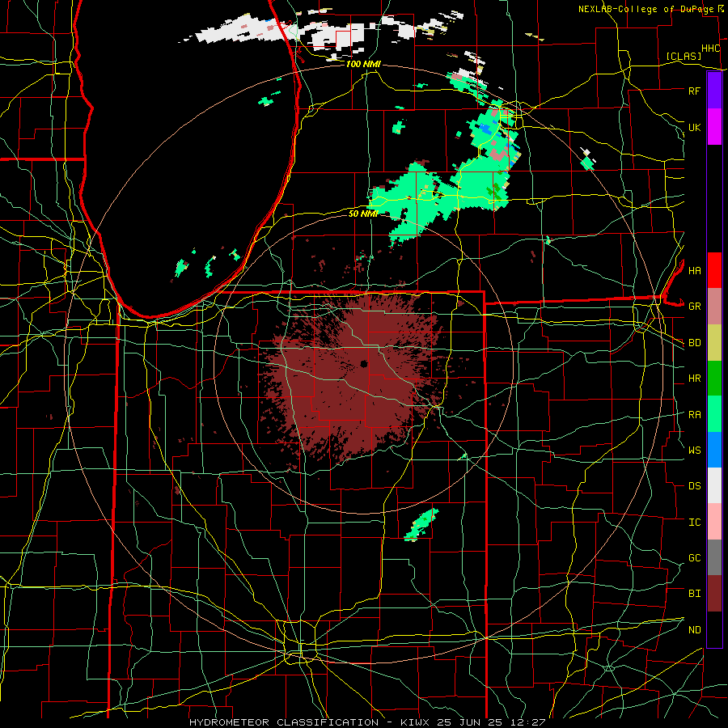
Task: Click the HA red legend swatch
Action: tap(714, 270)
